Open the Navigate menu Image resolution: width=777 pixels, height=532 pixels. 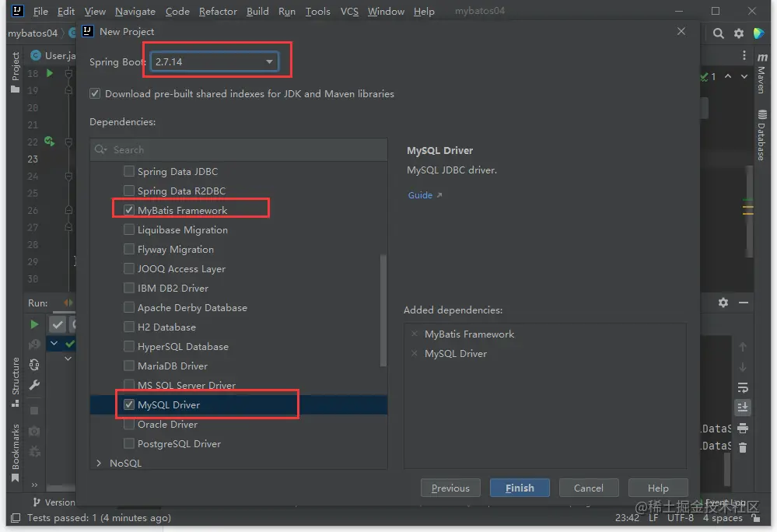tap(135, 11)
